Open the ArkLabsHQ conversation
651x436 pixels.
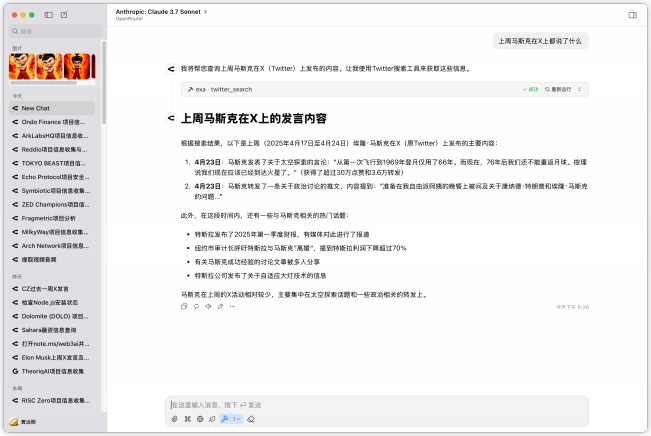52,135
